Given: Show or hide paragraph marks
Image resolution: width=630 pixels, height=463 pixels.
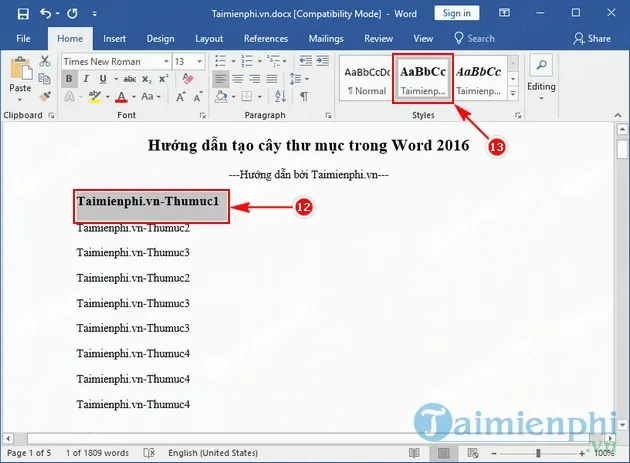Looking at the screenshot, I should [x=304, y=96].
